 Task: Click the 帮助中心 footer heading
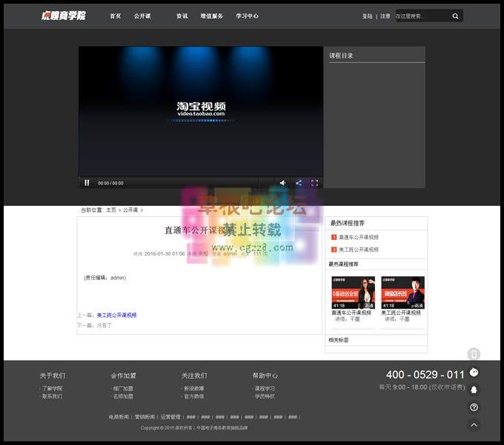click(265, 375)
